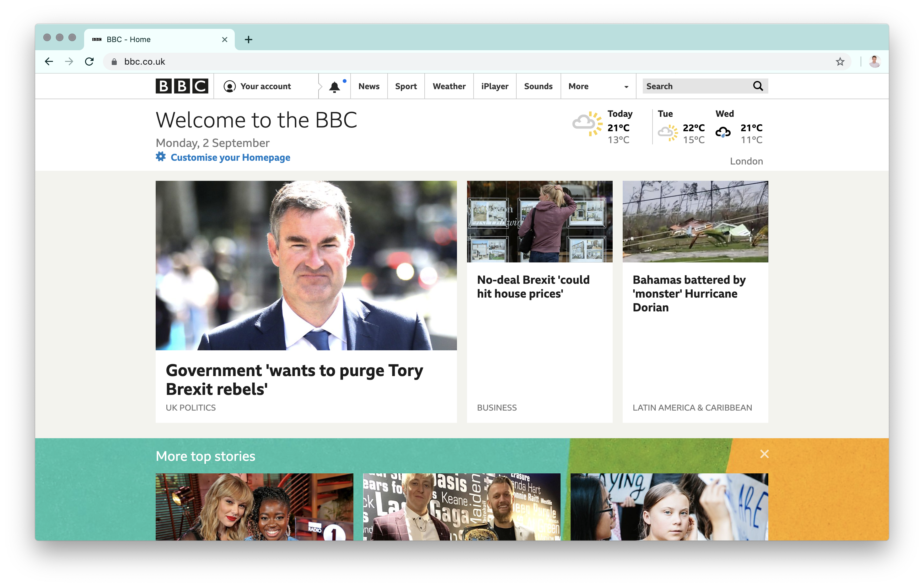This screenshot has height=587, width=924.
Task: Click the BUSINESS category label
Action: 497,407
